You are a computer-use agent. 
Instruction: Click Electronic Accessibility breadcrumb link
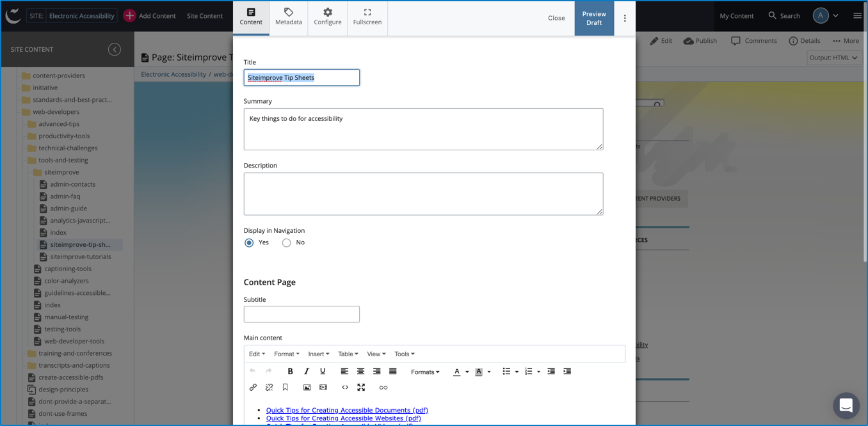(173, 74)
